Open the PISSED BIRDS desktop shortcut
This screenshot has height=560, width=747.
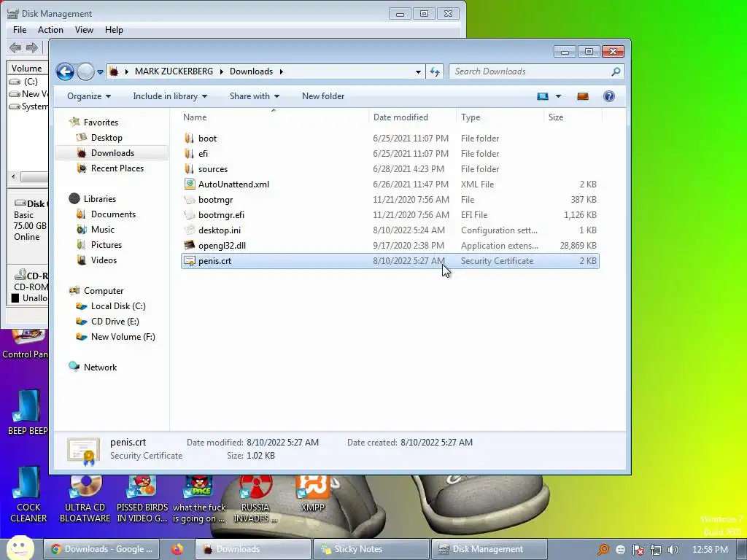[x=142, y=499]
